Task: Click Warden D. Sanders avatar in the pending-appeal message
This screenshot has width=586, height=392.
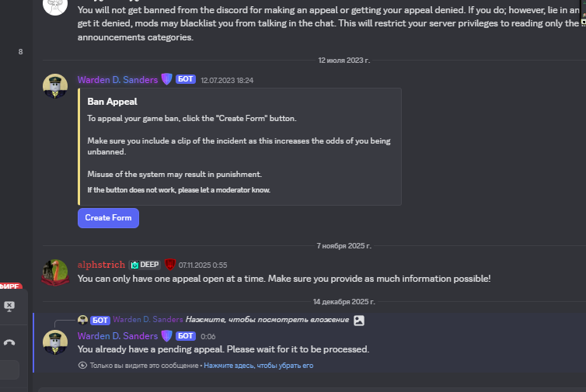Action: [54, 342]
